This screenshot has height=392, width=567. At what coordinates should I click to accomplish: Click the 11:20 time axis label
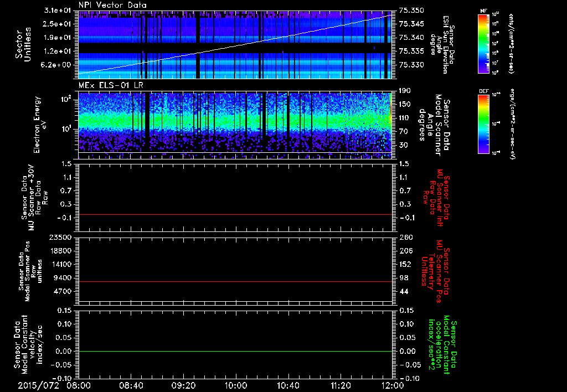pos(340,384)
